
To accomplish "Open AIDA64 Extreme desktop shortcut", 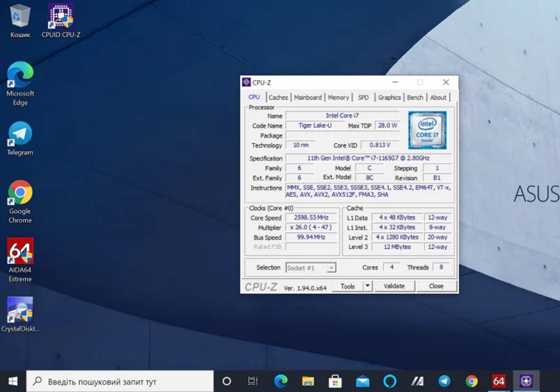I will coord(20,260).
